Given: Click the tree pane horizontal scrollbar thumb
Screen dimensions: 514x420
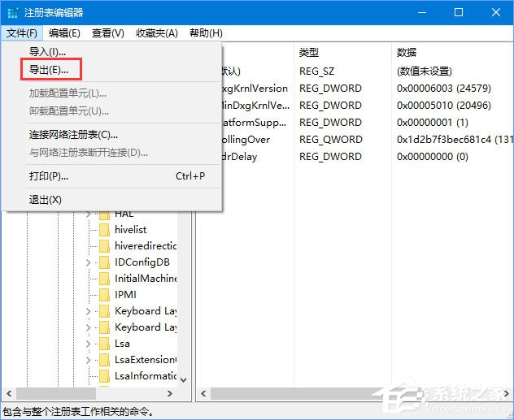Looking at the screenshot, I should (x=56, y=393).
